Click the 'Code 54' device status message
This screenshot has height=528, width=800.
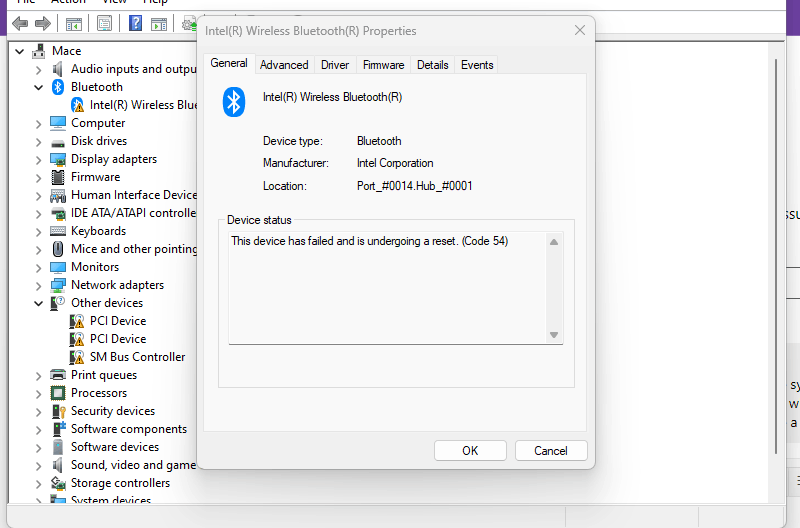pyautogui.click(x=369, y=241)
